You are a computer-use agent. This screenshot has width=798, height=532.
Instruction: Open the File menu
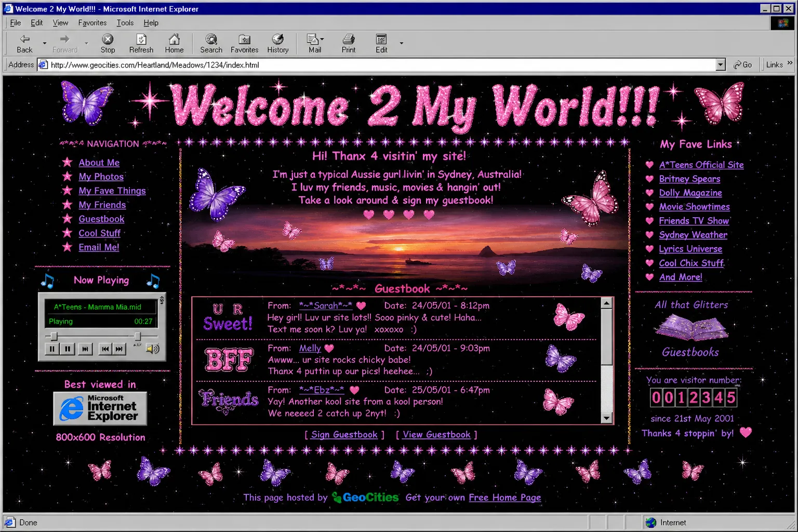pos(16,23)
